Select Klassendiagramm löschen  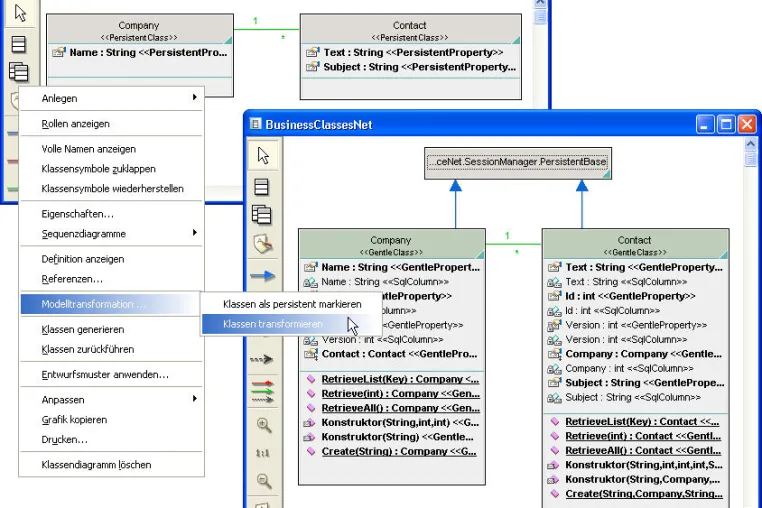point(96,465)
